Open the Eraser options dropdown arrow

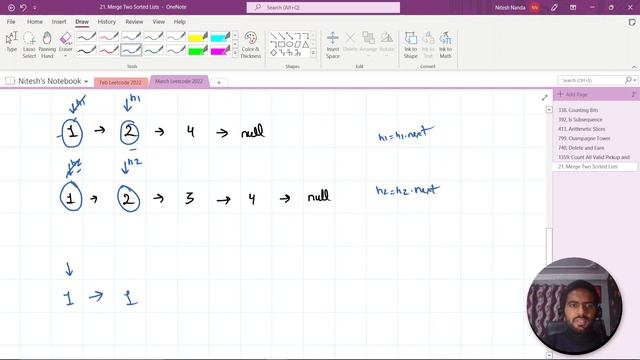point(65,56)
